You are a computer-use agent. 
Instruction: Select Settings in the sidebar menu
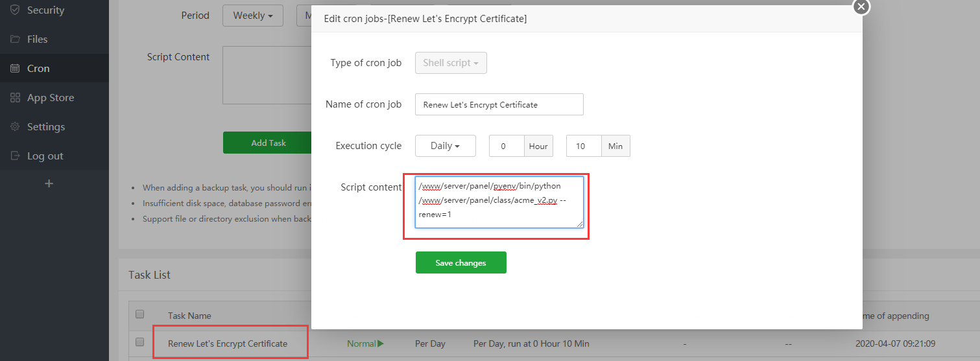pyautogui.click(x=46, y=127)
